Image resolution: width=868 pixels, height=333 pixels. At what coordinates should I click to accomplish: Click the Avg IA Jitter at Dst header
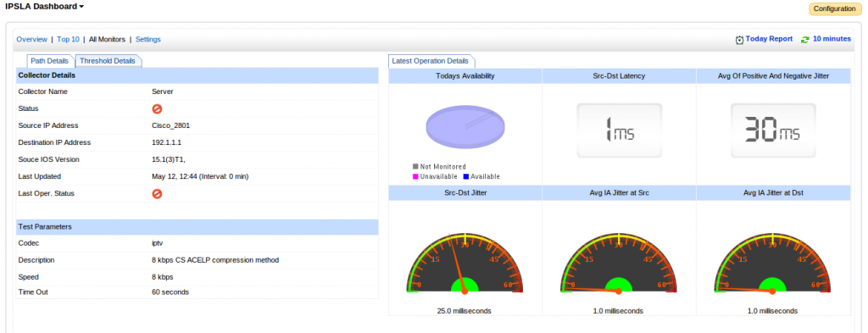(773, 192)
